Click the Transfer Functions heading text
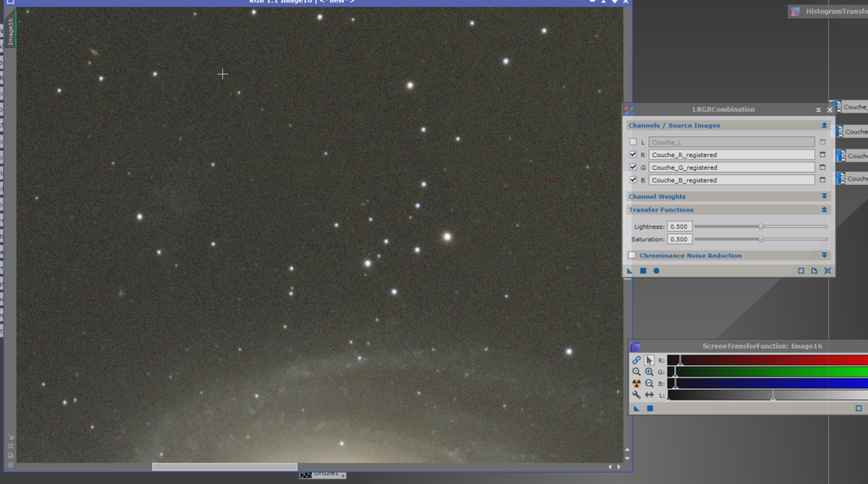The width and height of the screenshot is (868, 484). click(661, 210)
